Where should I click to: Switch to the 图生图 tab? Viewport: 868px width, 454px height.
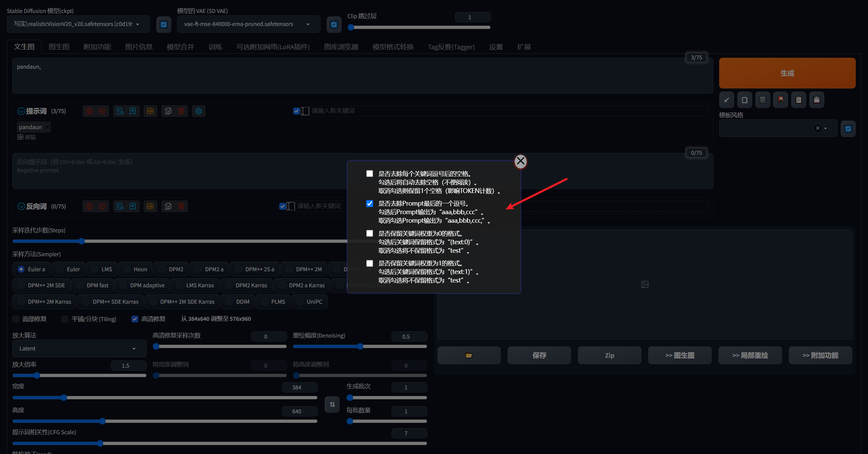point(59,47)
